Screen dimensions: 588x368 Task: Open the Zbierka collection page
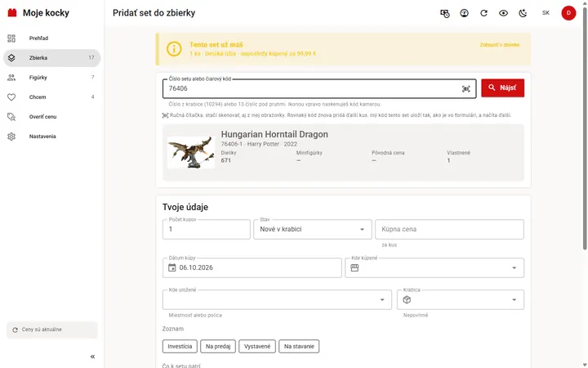(51, 58)
